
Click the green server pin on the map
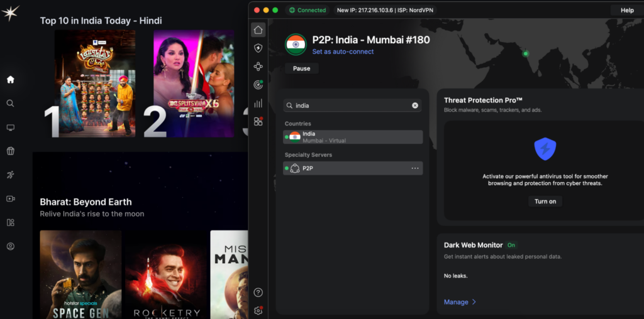point(525,53)
